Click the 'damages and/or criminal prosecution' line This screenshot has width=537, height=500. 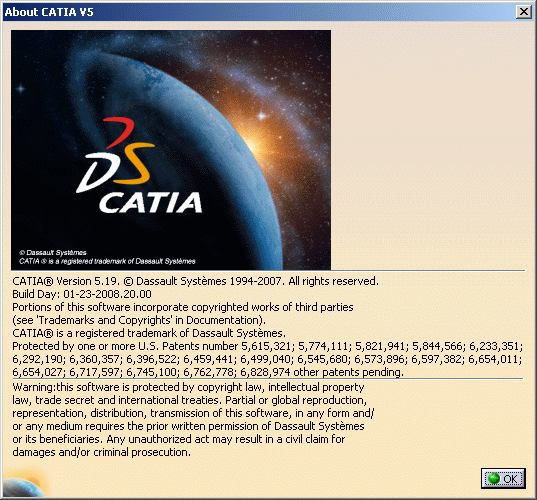click(102, 452)
